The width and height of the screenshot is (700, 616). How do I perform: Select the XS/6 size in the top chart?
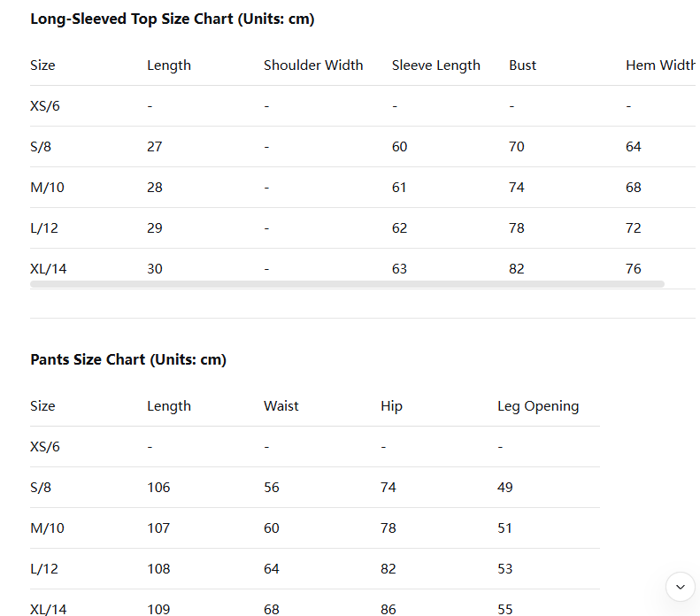pyautogui.click(x=45, y=106)
